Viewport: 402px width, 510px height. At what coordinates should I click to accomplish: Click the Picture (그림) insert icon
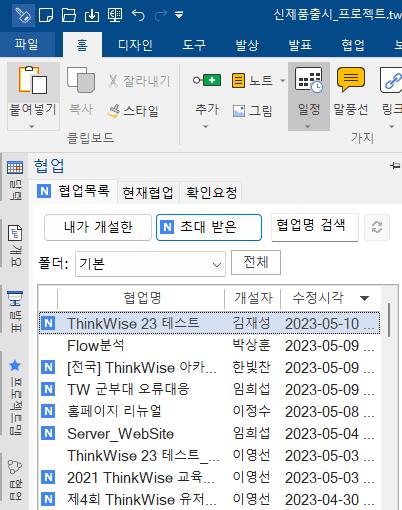[239, 111]
